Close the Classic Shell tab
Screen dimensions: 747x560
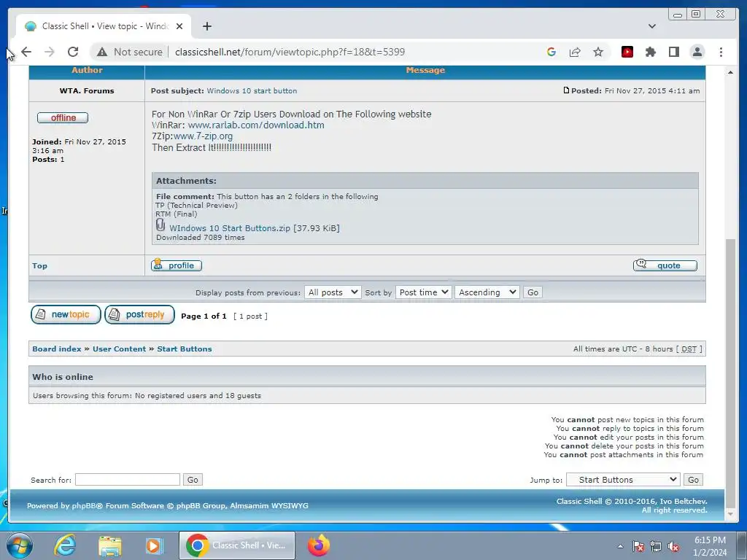(179, 26)
